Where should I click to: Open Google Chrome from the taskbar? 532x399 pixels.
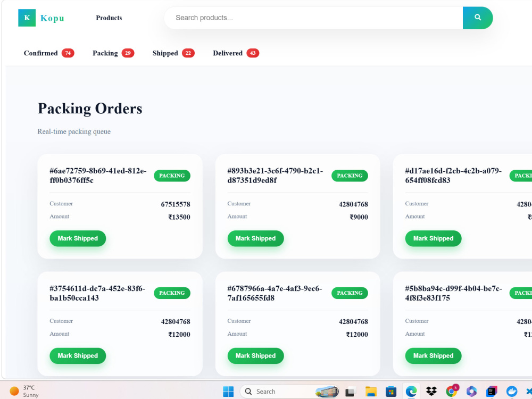[452, 392]
